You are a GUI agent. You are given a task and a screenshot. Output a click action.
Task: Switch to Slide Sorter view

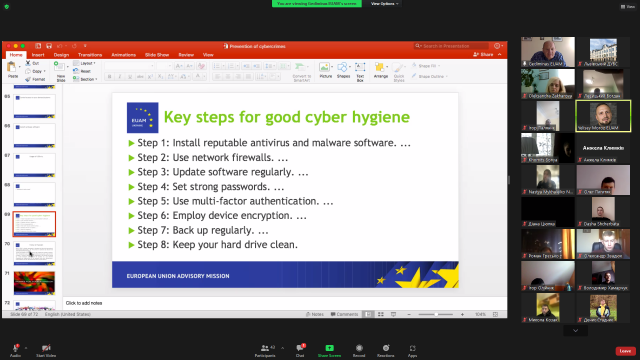click(x=381, y=314)
